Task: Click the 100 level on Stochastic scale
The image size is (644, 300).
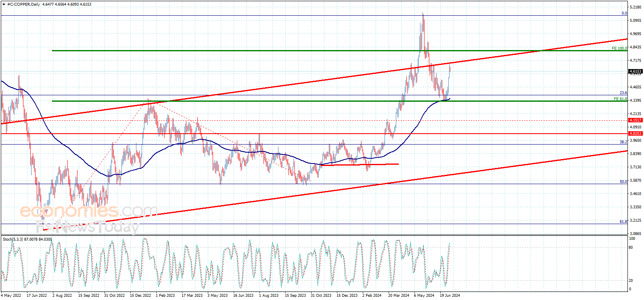Action: [x=632, y=239]
